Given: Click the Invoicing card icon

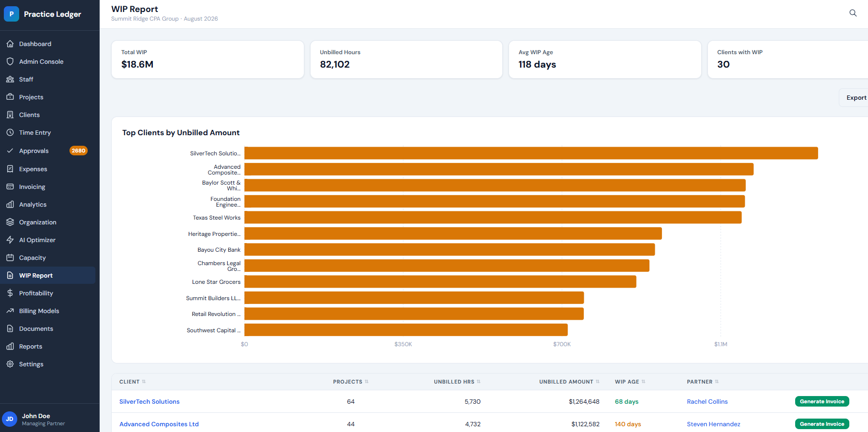Looking at the screenshot, I should point(10,187).
